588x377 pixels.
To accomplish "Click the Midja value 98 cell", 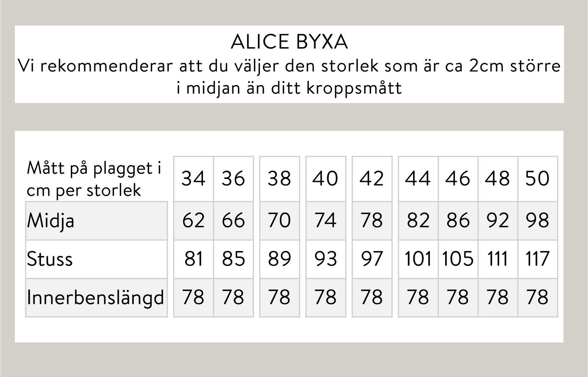I will click(537, 221).
